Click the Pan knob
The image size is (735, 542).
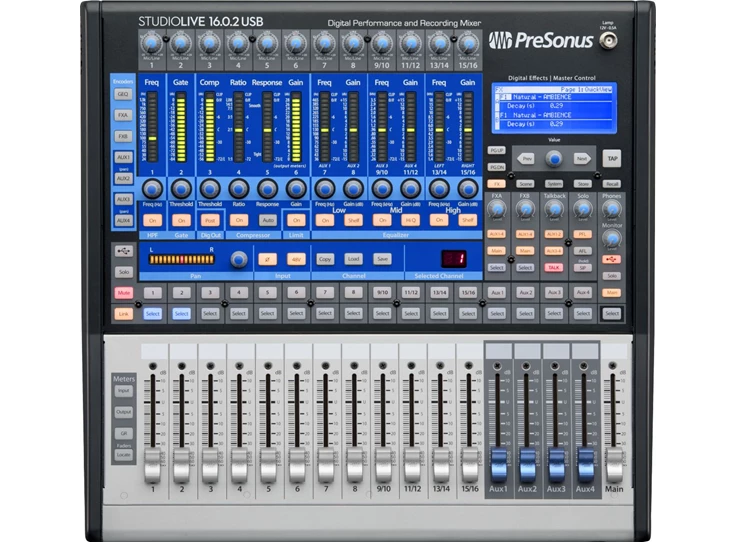tap(239, 259)
